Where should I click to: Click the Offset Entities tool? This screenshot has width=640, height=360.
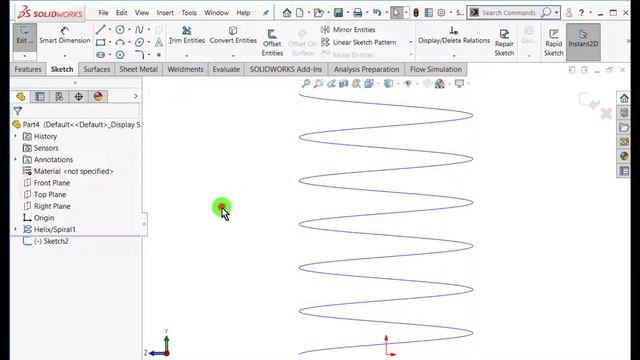coord(272,42)
